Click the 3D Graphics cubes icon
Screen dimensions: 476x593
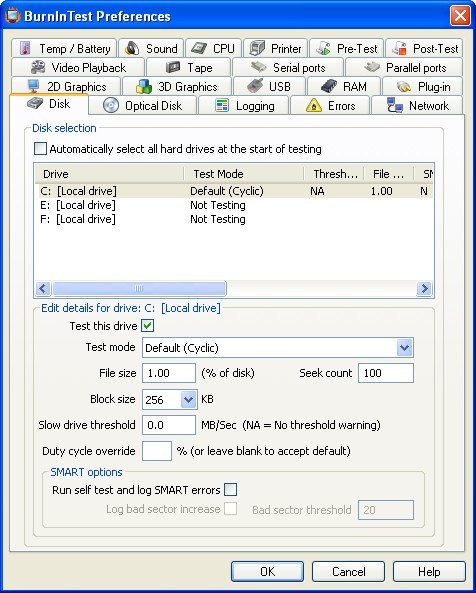(144, 86)
